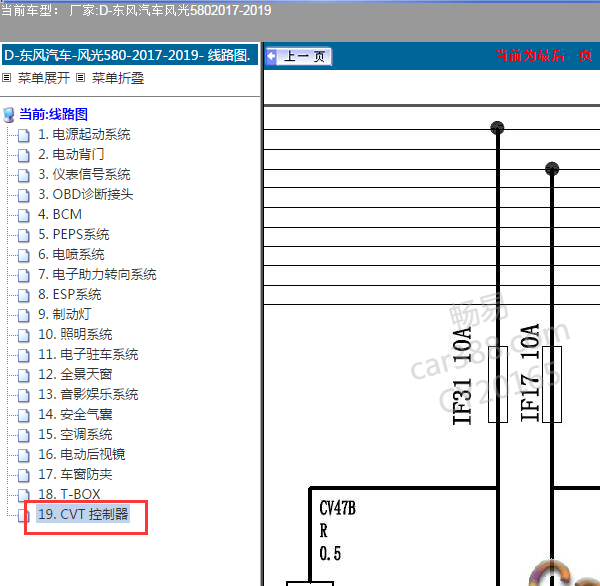600x586 pixels.
Task: Click the page icon beside 18. T-BOX
Action: tap(24, 495)
